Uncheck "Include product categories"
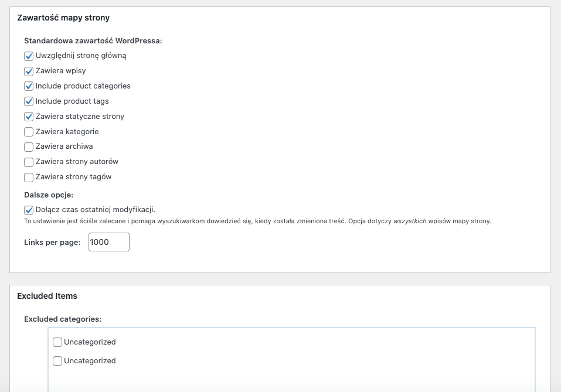The image size is (561, 392). click(x=29, y=86)
